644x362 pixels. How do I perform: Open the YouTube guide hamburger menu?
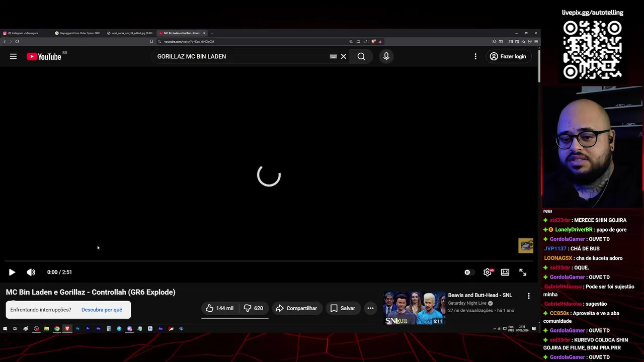[x=13, y=56]
